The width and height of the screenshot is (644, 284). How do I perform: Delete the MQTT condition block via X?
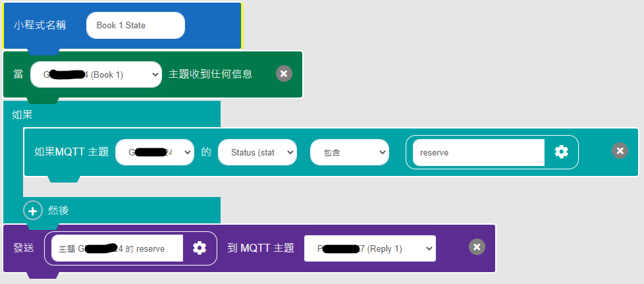tap(620, 151)
